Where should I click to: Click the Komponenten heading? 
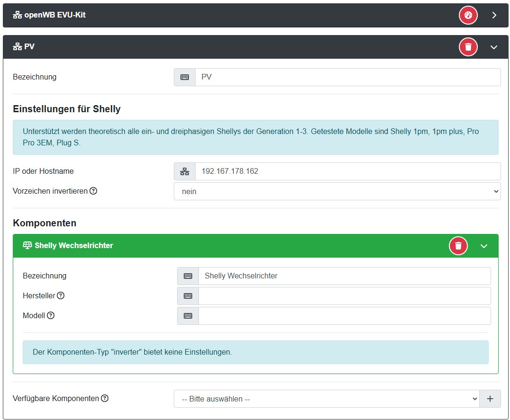pos(45,223)
